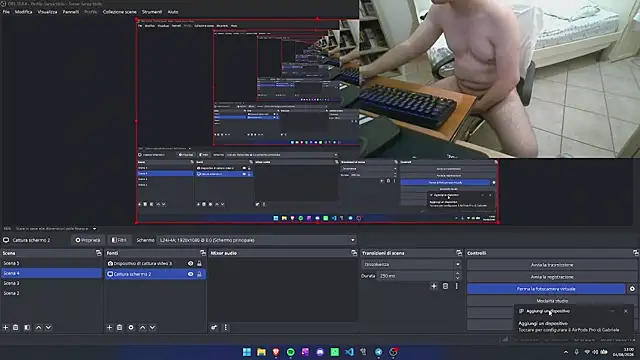Open Telegram from the taskbar

click(x=378, y=352)
